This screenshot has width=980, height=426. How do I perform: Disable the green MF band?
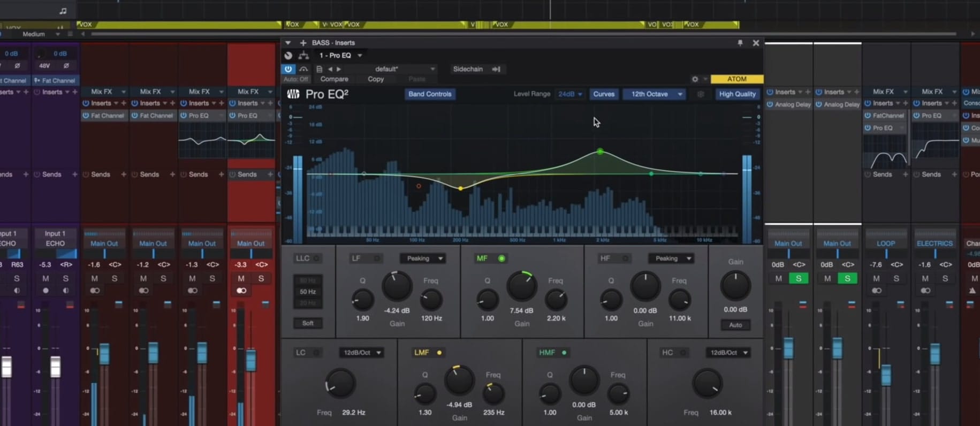(502, 258)
